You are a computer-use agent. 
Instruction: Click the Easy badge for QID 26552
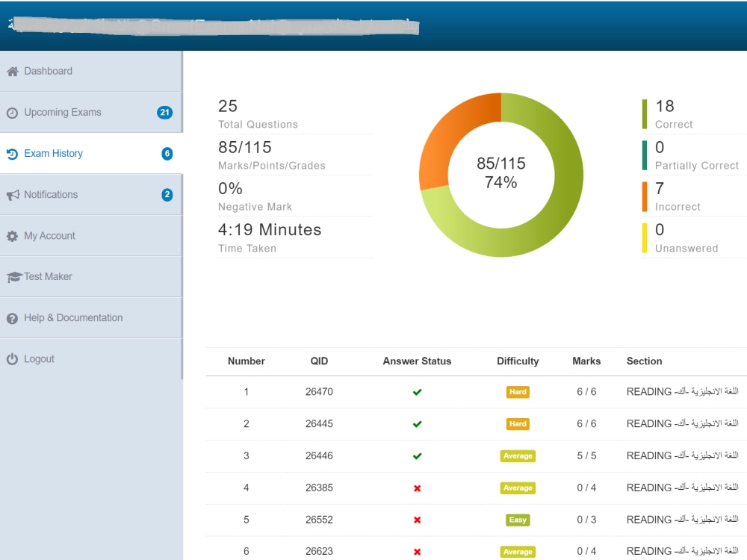point(518,520)
